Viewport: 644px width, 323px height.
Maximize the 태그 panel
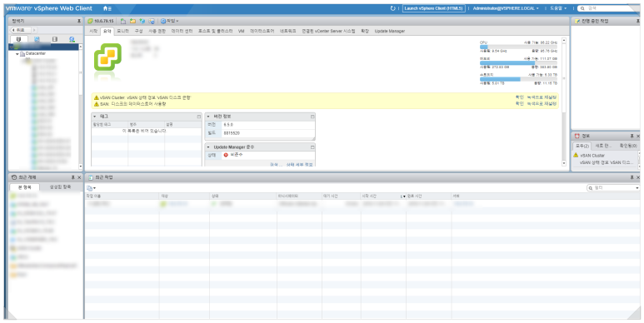click(199, 117)
